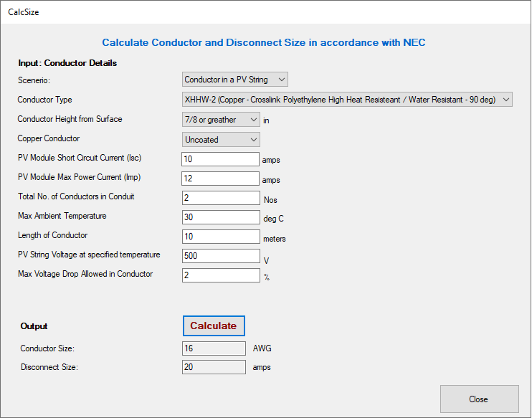The width and height of the screenshot is (532, 418).
Task: Click the Close button
Action: pos(480,399)
